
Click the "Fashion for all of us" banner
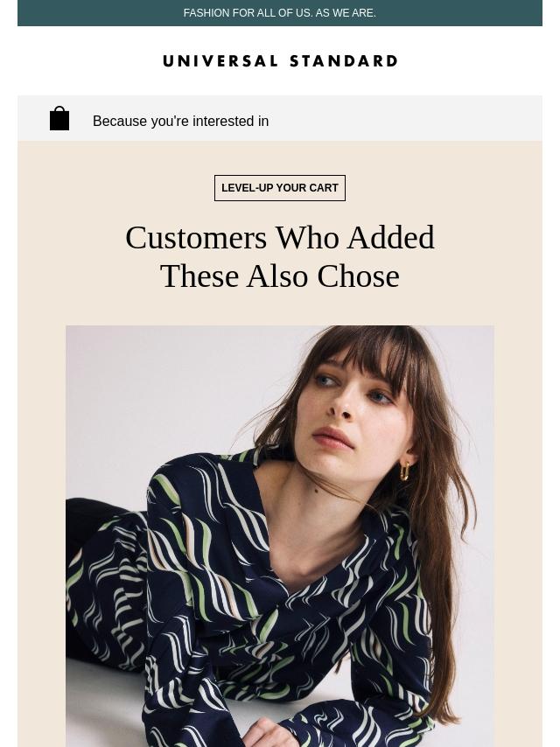(x=280, y=13)
